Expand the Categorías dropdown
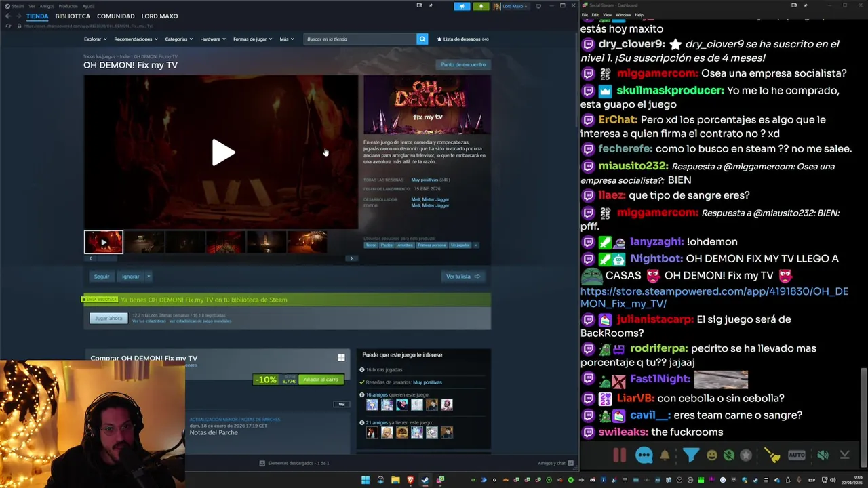Viewport: 868px width, 488px height. (179, 39)
